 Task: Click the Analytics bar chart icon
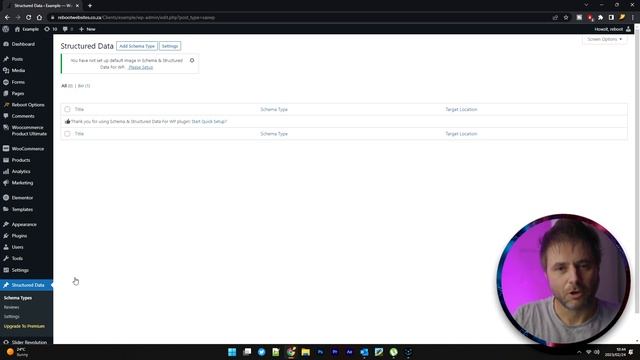click(6, 171)
